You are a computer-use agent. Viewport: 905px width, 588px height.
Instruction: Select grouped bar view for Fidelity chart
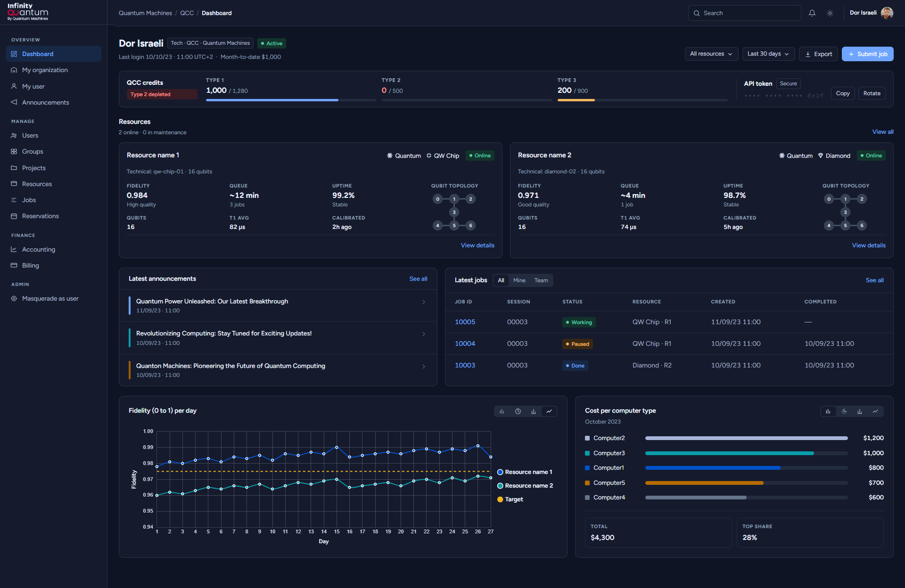502,411
